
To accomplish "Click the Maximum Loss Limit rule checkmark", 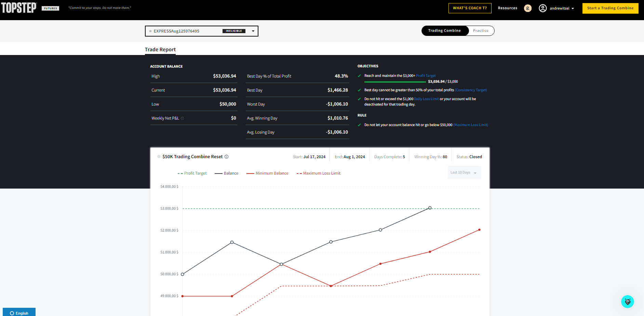I will point(359,125).
